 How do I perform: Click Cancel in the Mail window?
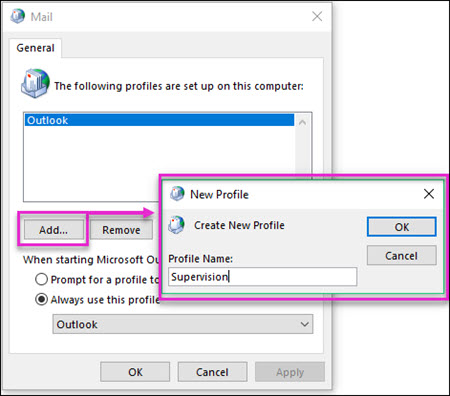212,372
